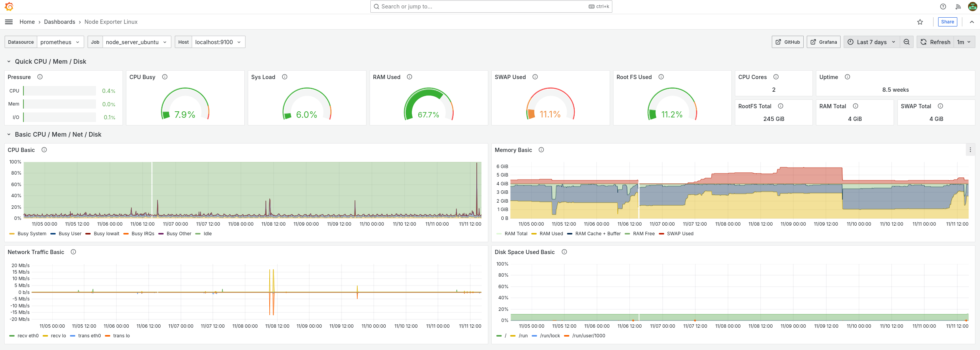
Task: Click the SWAP Used panel info icon
Action: (535, 77)
